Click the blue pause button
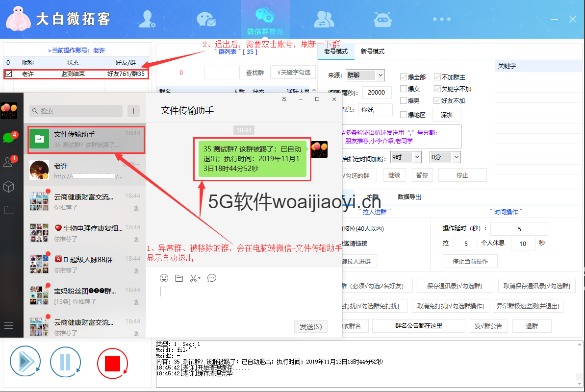Viewport: 585px width, 392px height. coord(65,362)
